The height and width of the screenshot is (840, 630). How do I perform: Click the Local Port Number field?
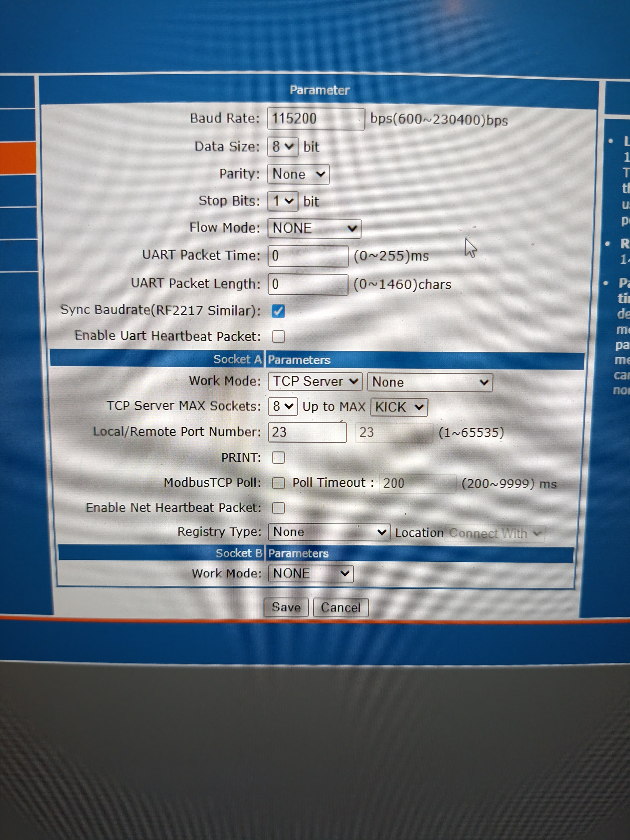click(x=307, y=432)
